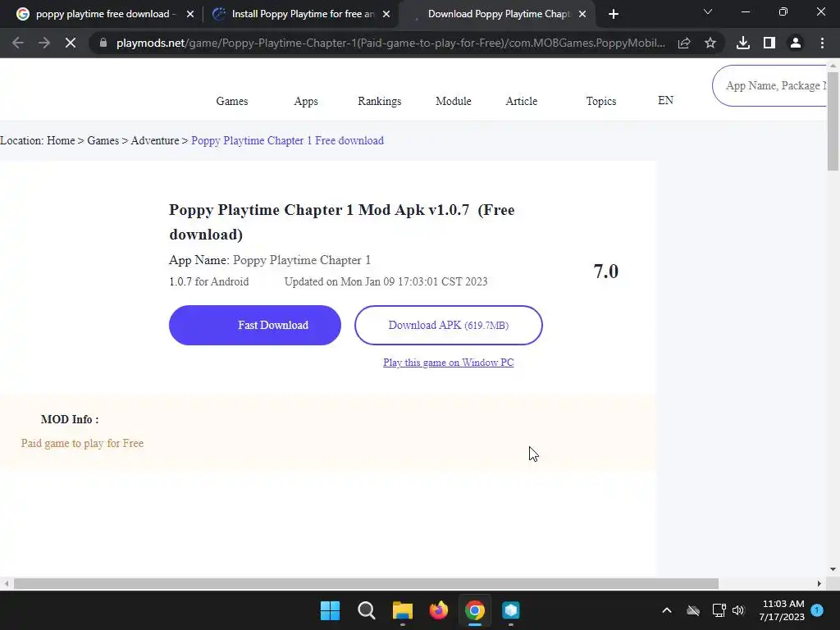Image resolution: width=840 pixels, height=630 pixels.
Task: Open the network tray icon
Action: pos(719,610)
